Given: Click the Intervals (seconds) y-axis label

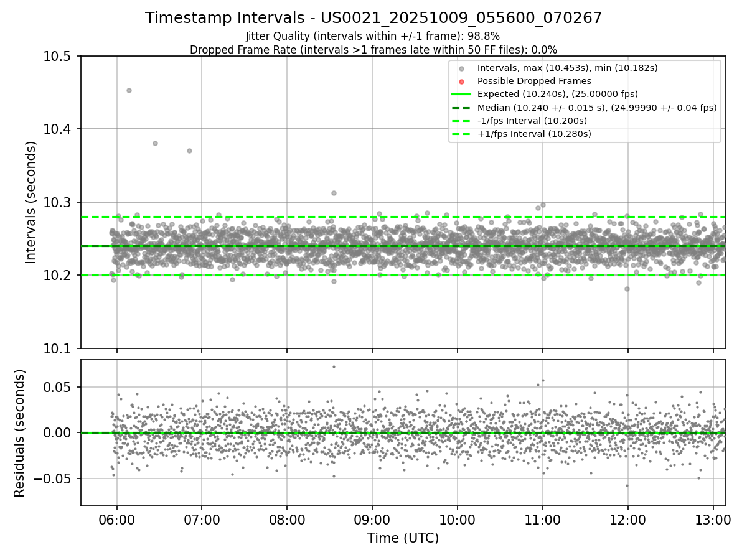Looking at the screenshot, I should pos(31,202).
